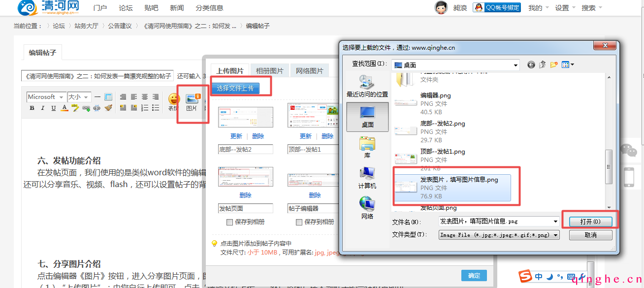
Task: Click 删除 under the 发帖页面 thumbnail
Action: tap(245, 195)
